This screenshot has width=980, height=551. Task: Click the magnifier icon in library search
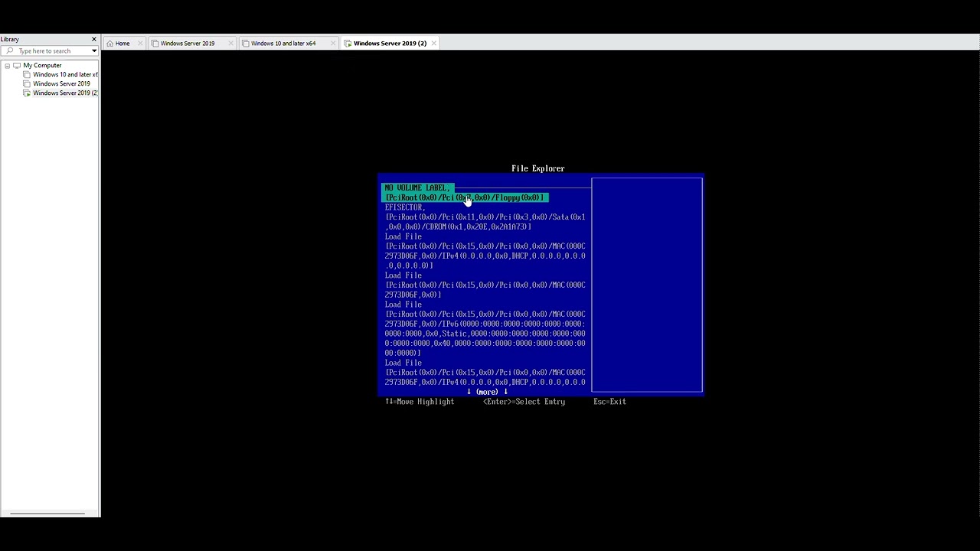pyautogui.click(x=10, y=51)
